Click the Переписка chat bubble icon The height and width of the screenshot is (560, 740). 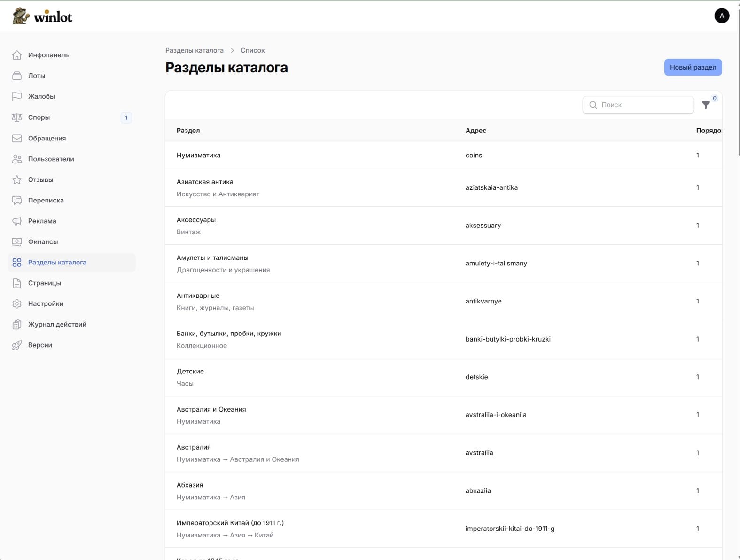point(17,200)
